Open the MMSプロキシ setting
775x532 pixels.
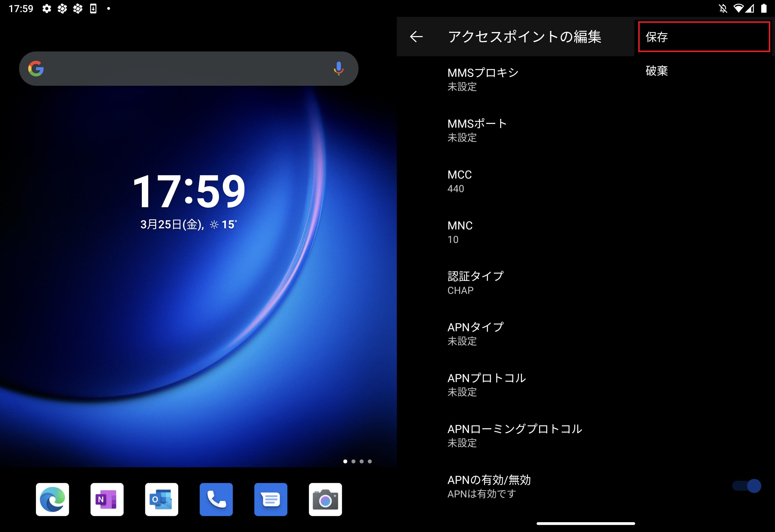point(586,79)
